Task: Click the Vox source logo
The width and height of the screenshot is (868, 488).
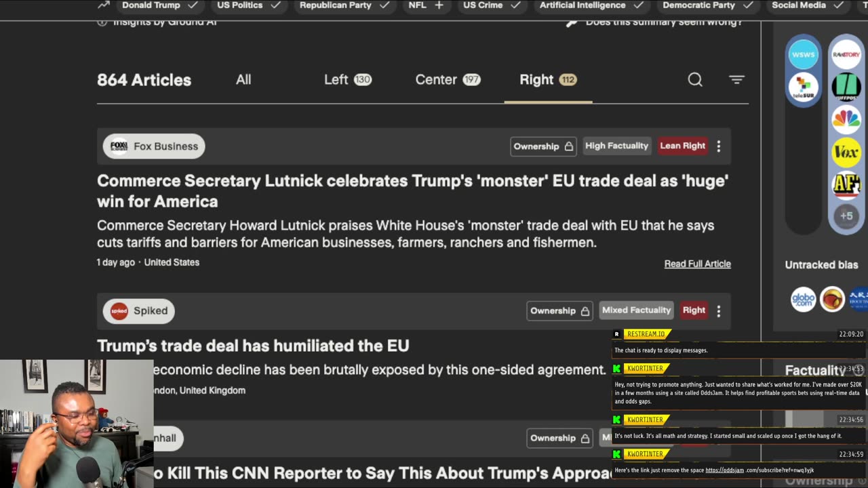Action: (x=846, y=152)
